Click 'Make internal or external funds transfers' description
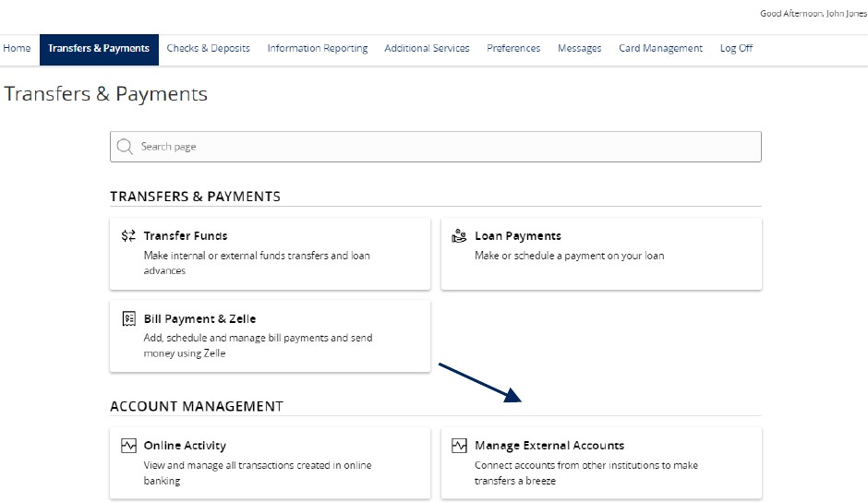Screen dimensions: 868x502 point(257,263)
